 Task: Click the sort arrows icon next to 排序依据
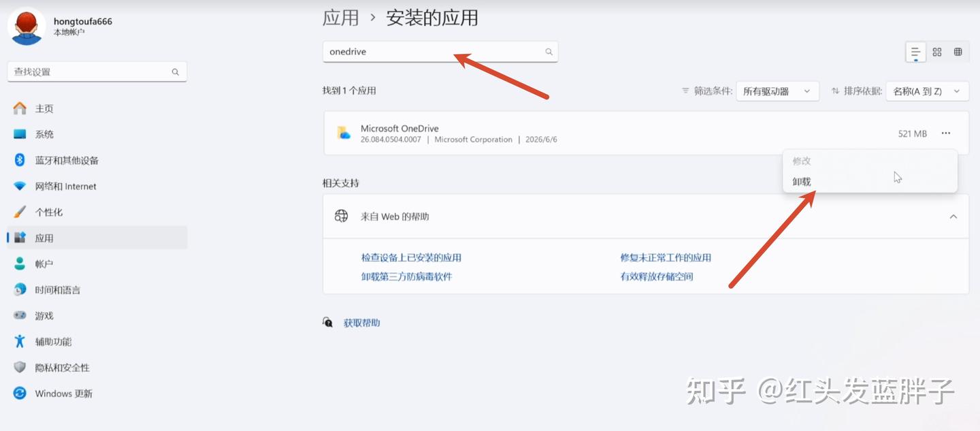835,91
